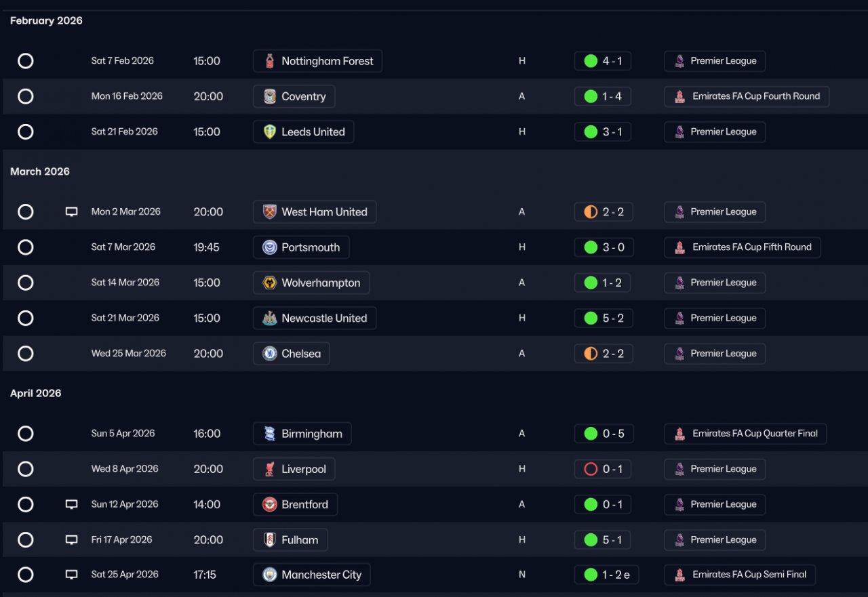Open Emirates FA Cup Quarter Final competition

point(745,434)
